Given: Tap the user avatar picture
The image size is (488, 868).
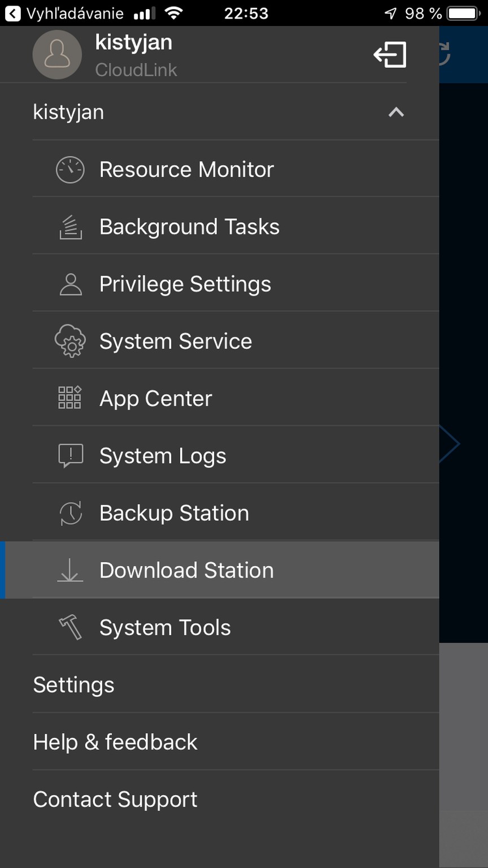Looking at the screenshot, I should coord(57,55).
